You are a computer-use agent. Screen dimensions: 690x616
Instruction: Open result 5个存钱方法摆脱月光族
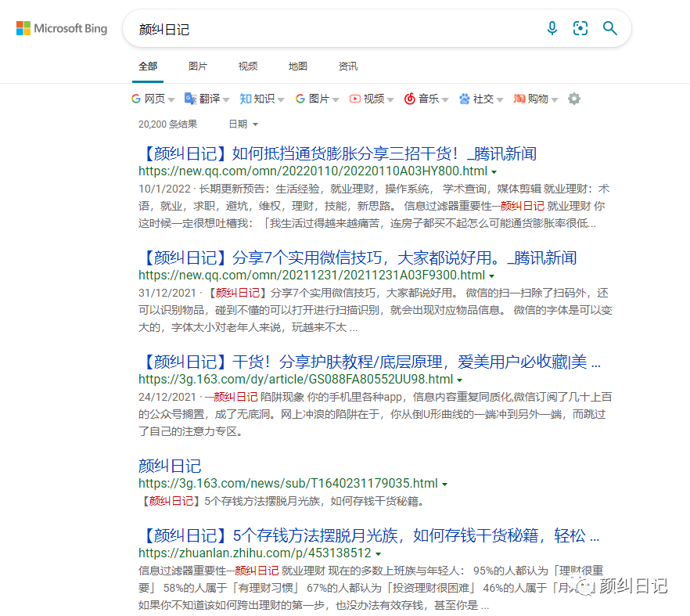point(369,536)
